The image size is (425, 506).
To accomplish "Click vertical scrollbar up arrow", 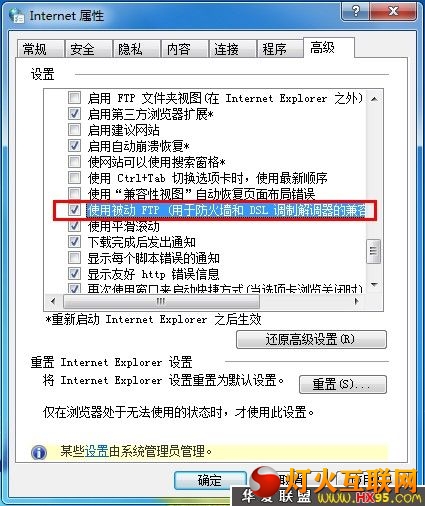I will [x=374, y=99].
